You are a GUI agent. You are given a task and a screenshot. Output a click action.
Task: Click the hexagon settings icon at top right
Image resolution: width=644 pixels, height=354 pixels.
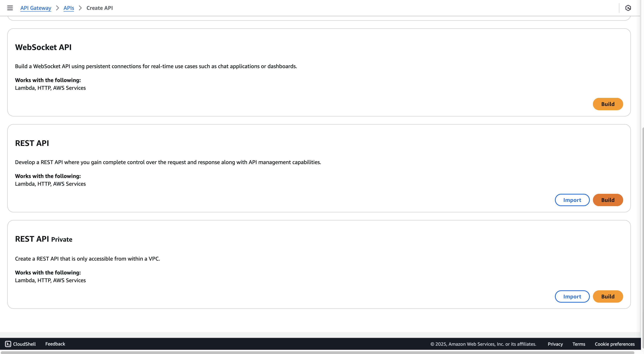click(x=628, y=8)
